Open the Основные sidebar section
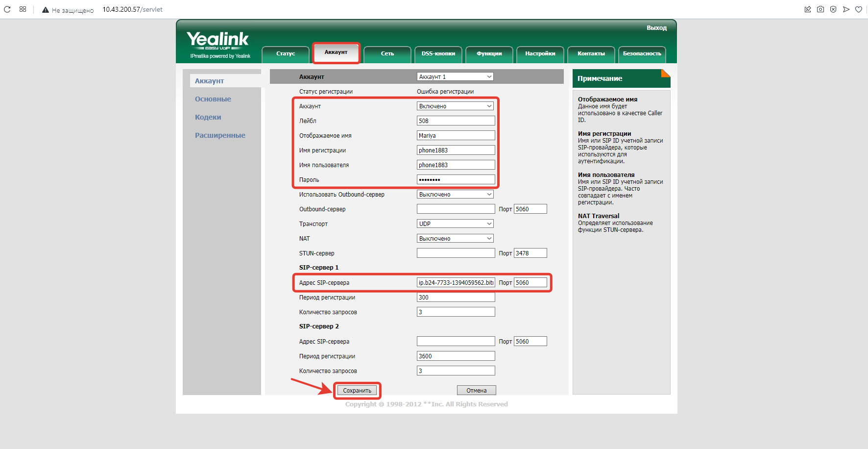The image size is (868, 449). [x=213, y=99]
